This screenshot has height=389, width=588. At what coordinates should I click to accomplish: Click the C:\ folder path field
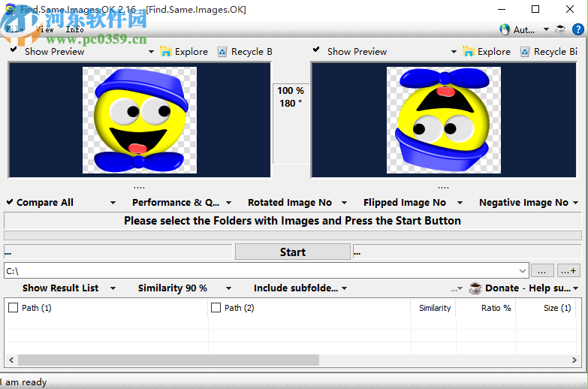point(261,271)
